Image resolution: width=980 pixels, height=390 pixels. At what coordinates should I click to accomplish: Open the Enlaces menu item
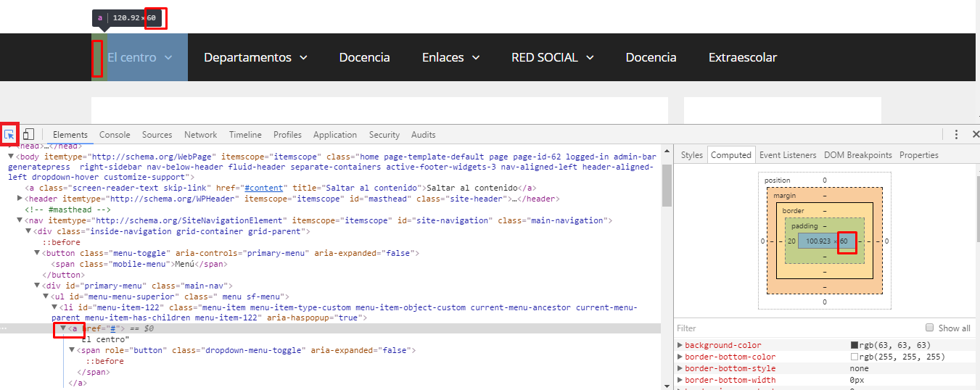coord(442,57)
